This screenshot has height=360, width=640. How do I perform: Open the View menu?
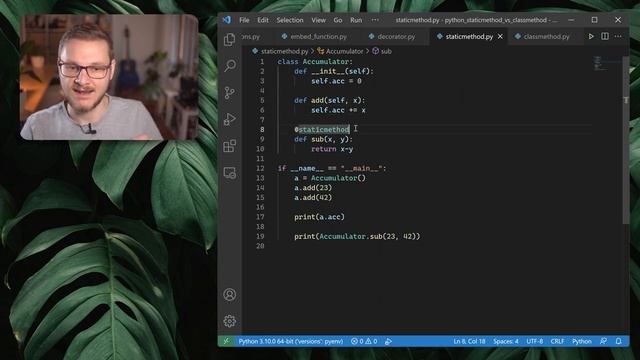318,20
